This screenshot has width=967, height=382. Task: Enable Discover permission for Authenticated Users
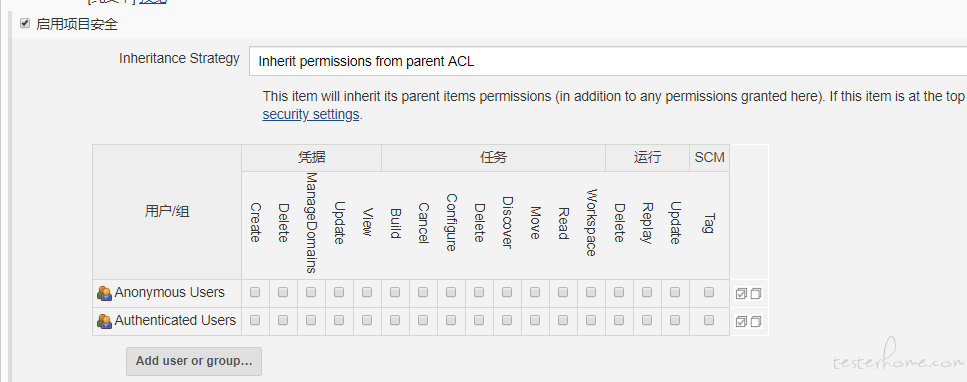507,320
